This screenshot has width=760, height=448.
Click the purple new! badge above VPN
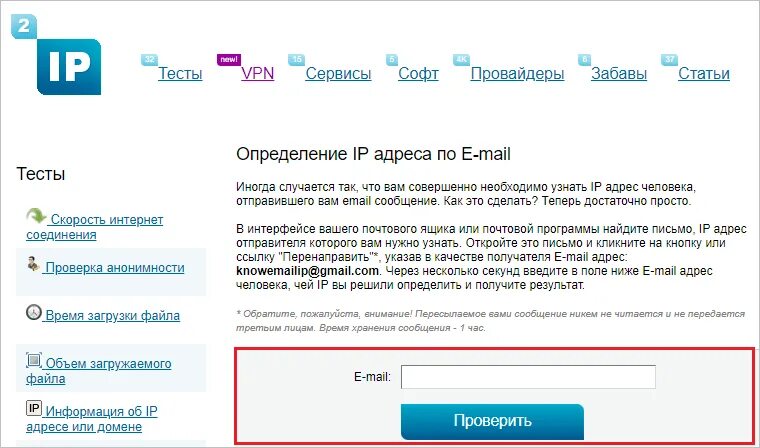(x=229, y=60)
